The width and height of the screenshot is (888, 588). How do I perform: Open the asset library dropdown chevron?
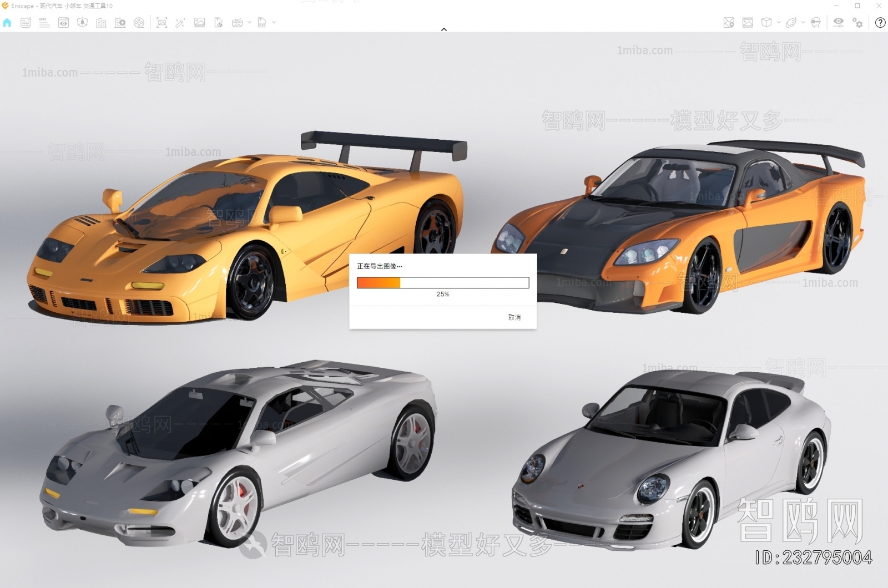click(779, 23)
